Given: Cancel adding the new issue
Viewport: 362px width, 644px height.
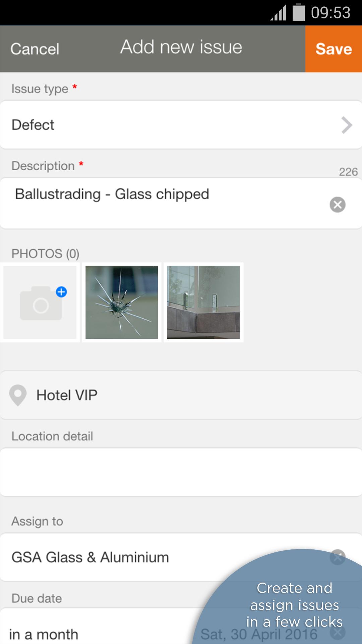Looking at the screenshot, I should coord(35,49).
